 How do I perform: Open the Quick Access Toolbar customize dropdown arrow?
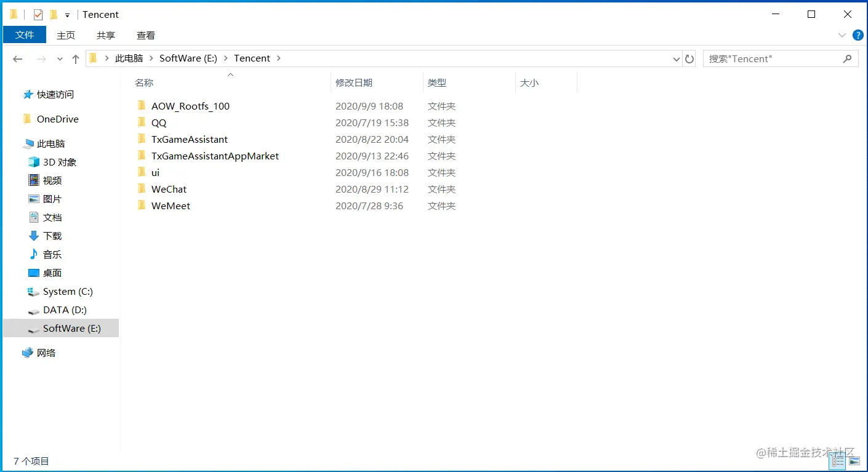coord(67,15)
